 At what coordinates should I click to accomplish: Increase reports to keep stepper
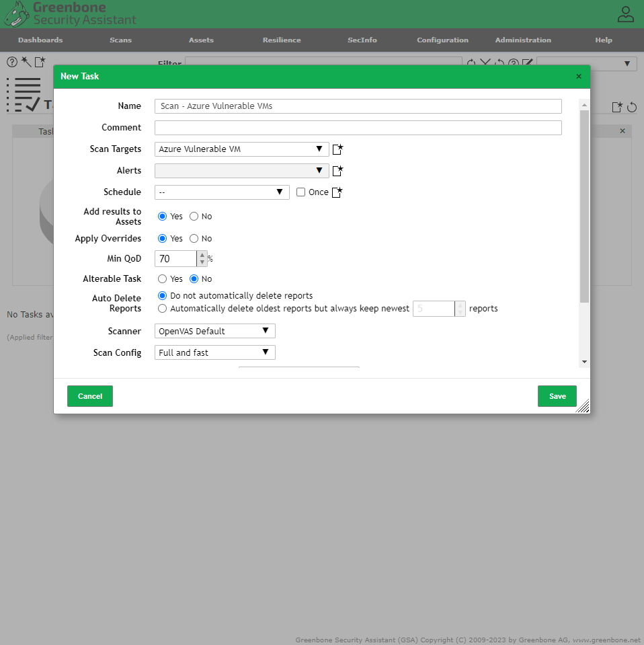pyautogui.click(x=460, y=305)
